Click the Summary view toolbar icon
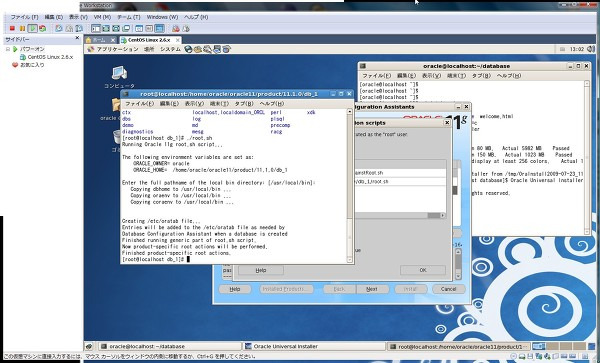 click(139, 28)
